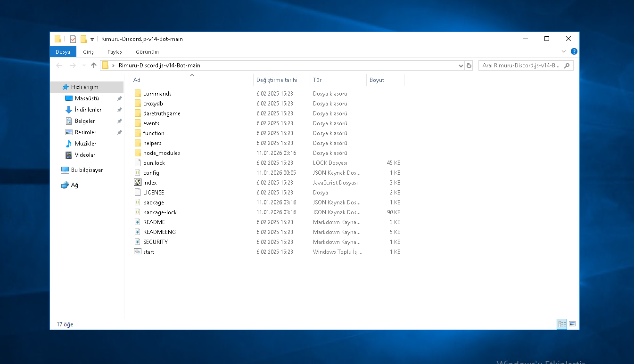Click the "17 öğe" status bar count

point(65,324)
